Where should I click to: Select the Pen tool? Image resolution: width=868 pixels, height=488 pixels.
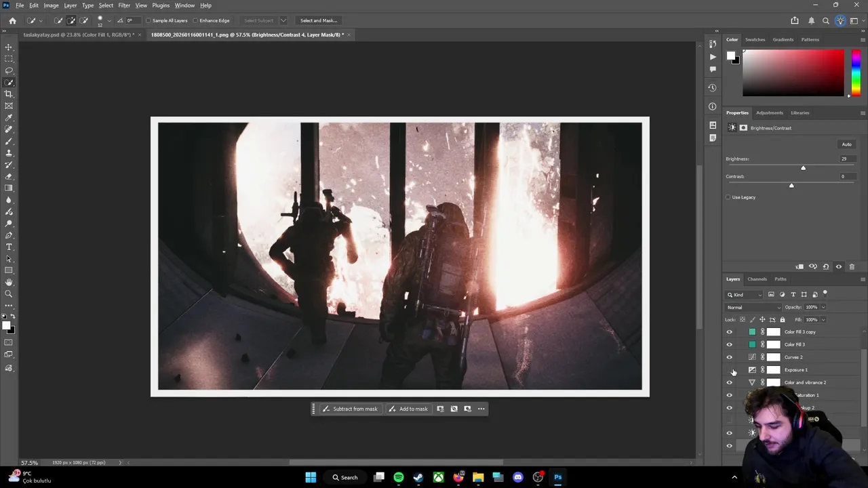tap(9, 235)
